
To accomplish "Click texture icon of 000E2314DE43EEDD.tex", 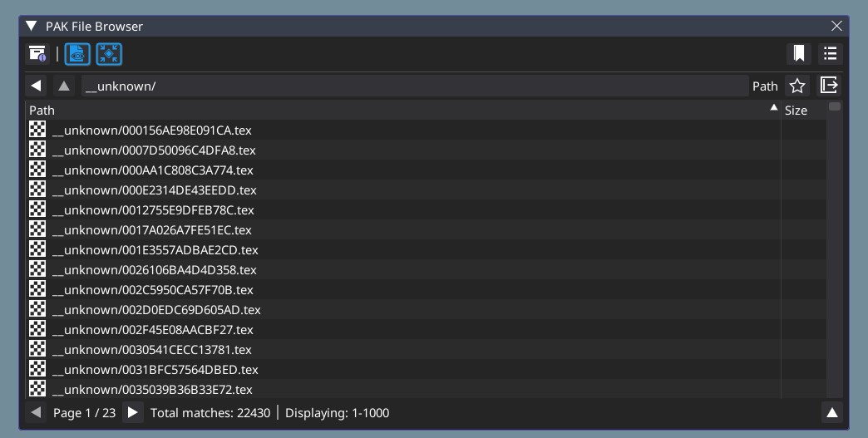I will click(37, 189).
